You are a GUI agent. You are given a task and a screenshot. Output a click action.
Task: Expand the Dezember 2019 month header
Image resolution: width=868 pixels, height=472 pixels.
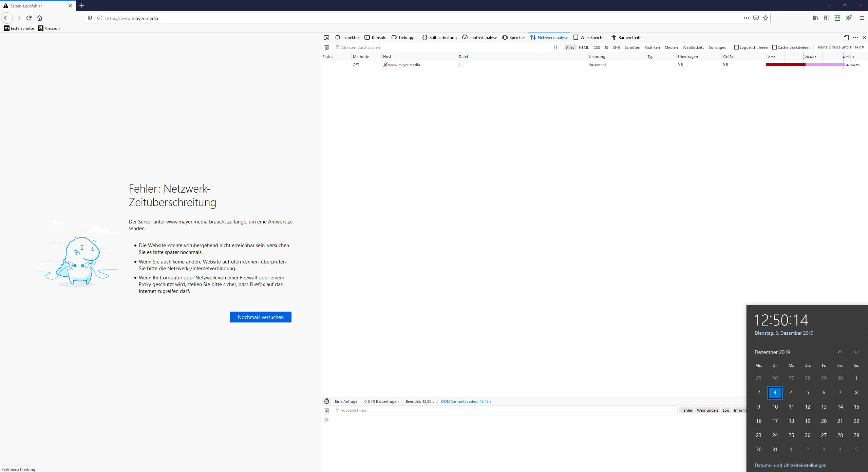click(x=772, y=352)
